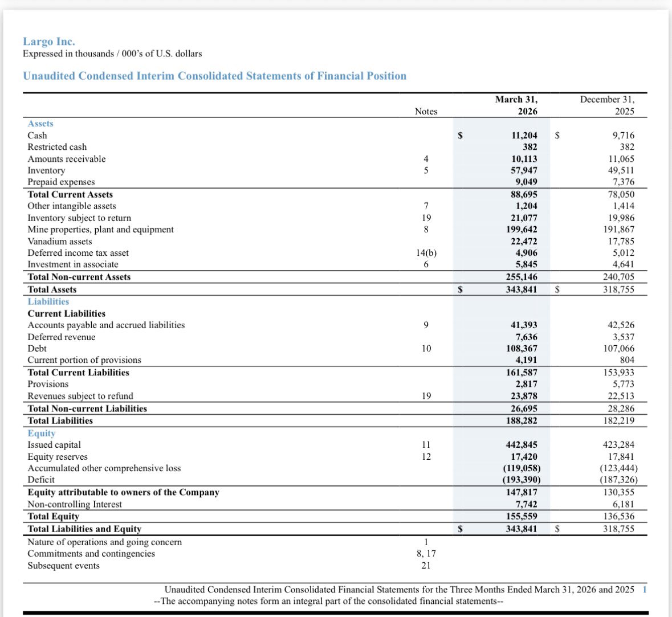Select Provisions prior value 5,773
The width and height of the screenshot is (672, 617).
pos(624,385)
